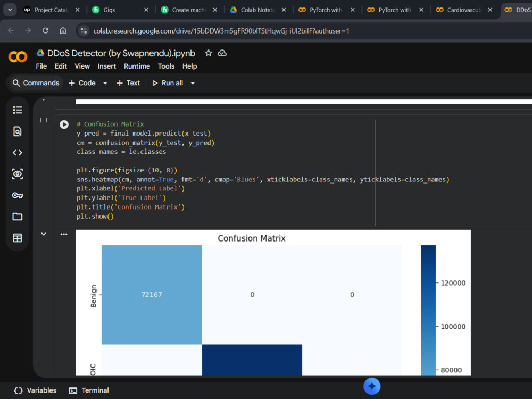Open the Edit menu
The height and width of the screenshot is (399, 532).
coord(61,66)
